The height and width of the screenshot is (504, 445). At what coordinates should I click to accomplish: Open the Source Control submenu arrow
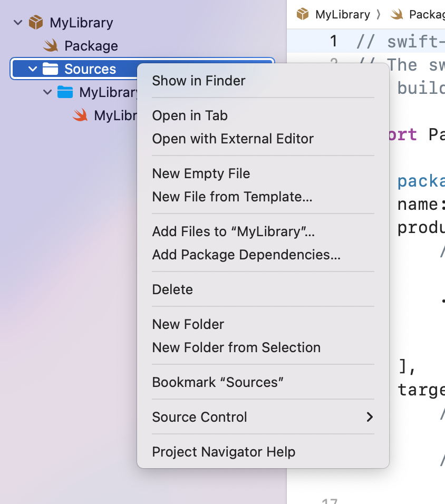click(x=370, y=417)
